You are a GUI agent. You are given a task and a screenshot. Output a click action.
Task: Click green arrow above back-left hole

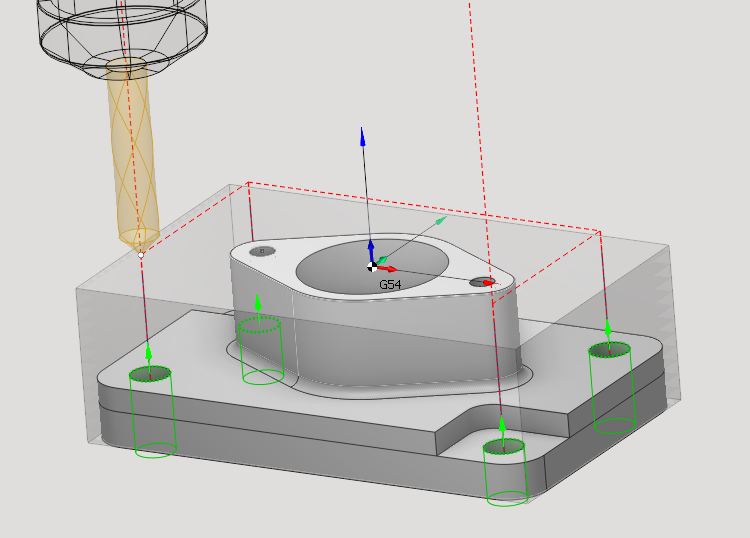(x=258, y=302)
